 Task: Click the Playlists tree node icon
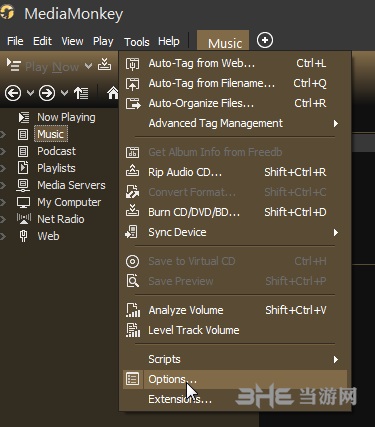(23, 168)
